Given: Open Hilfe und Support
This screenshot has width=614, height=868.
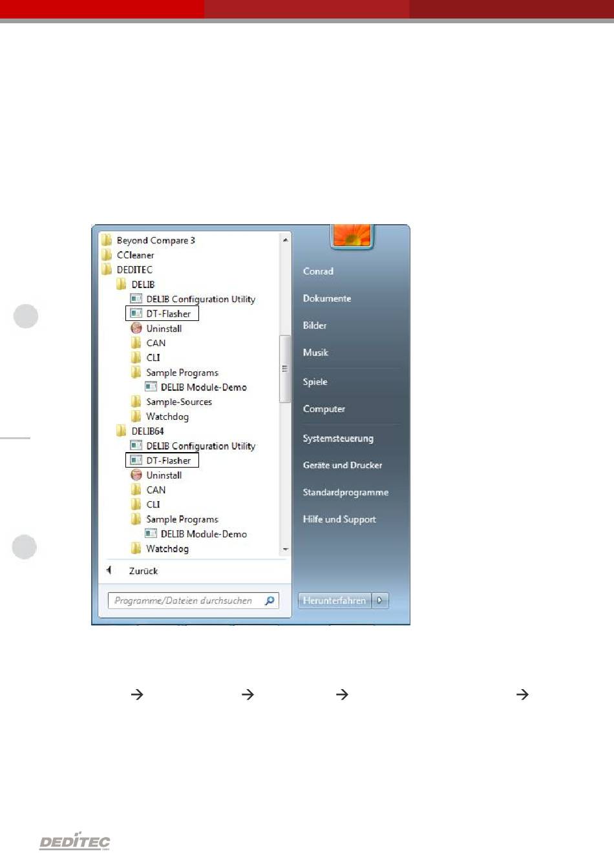Looking at the screenshot, I should pyautogui.click(x=339, y=519).
